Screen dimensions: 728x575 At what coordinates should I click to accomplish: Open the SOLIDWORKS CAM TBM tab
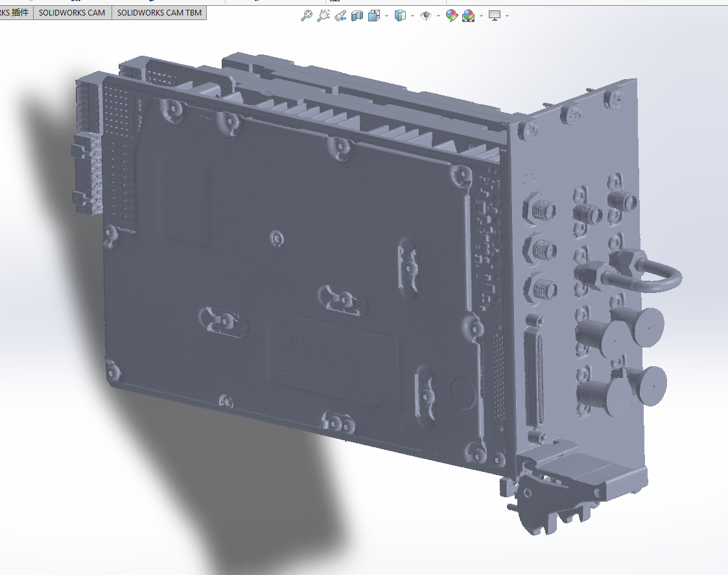159,12
